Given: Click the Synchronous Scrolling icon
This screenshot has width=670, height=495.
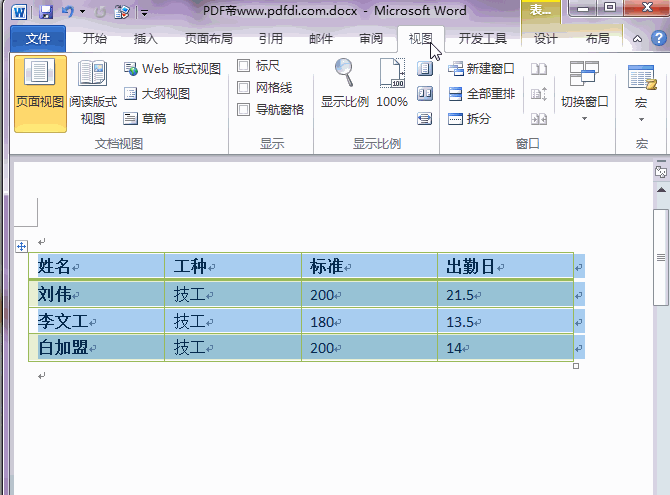Looking at the screenshot, I should coord(539,94).
